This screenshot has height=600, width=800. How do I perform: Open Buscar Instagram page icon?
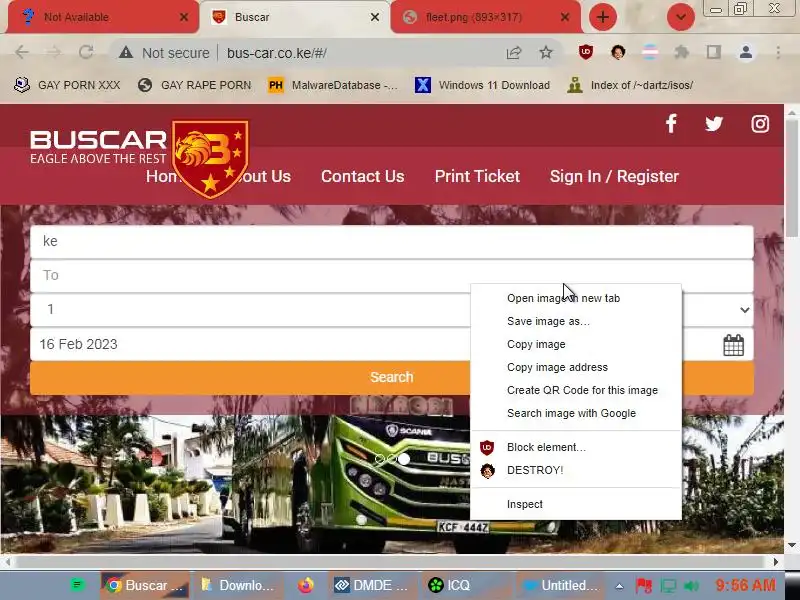point(760,123)
